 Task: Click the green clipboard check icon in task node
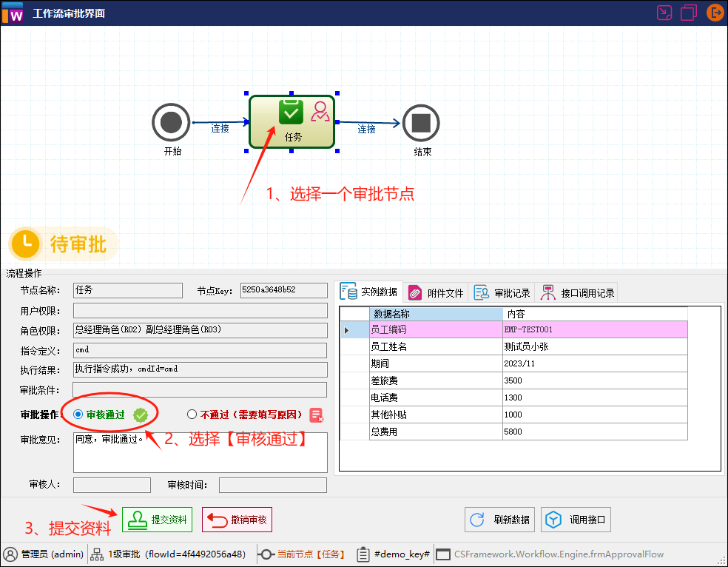[x=291, y=112]
